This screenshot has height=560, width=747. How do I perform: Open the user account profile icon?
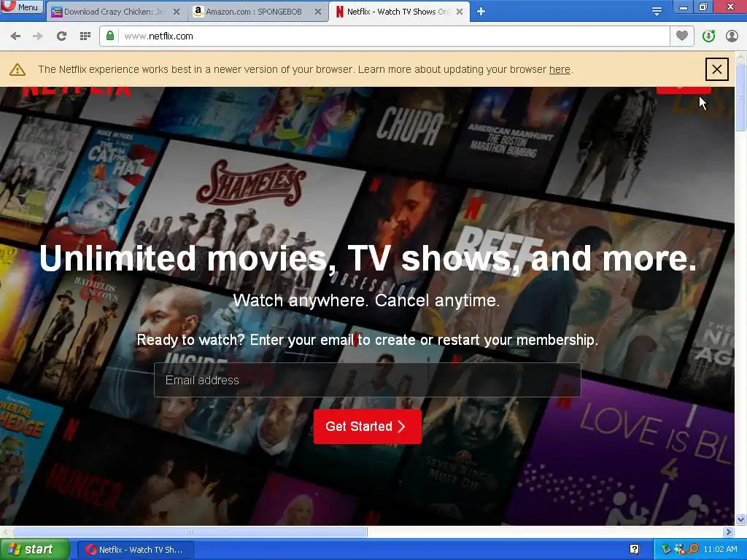(732, 36)
